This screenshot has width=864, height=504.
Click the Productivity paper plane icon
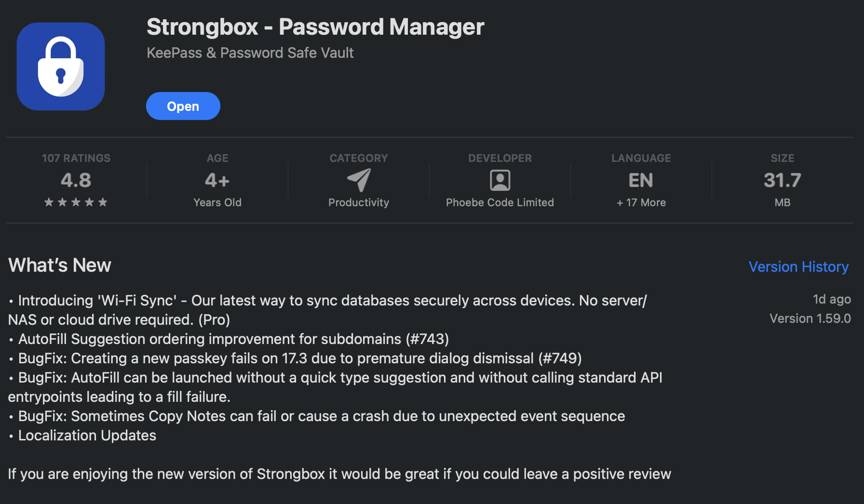(x=359, y=180)
